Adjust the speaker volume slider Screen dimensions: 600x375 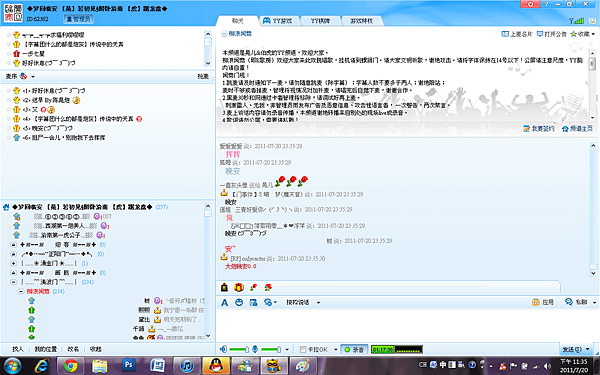coord(239,349)
